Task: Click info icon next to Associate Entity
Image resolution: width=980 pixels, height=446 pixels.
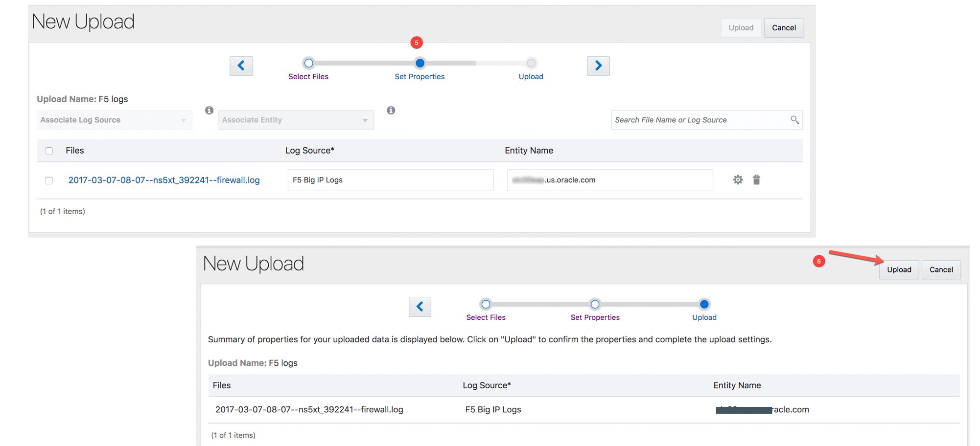Action: coord(391,111)
